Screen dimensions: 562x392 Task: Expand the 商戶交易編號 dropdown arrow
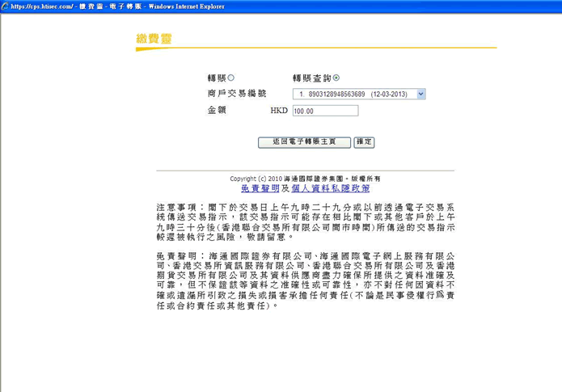tap(421, 94)
